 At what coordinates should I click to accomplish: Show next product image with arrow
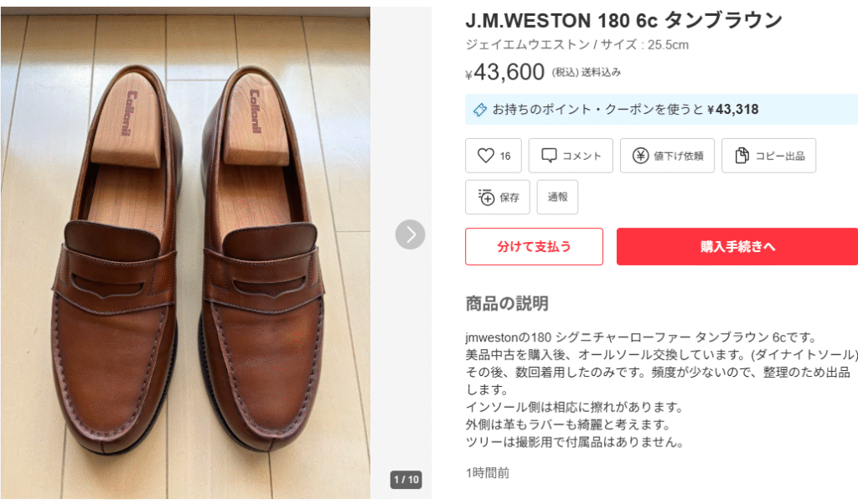click(x=410, y=234)
